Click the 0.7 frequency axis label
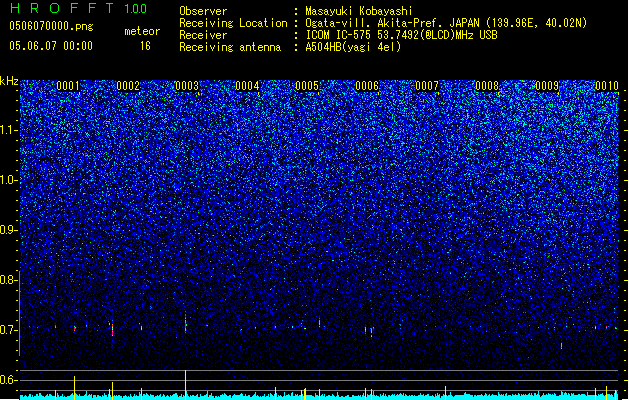This screenshot has width=629, height=400. point(9,330)
